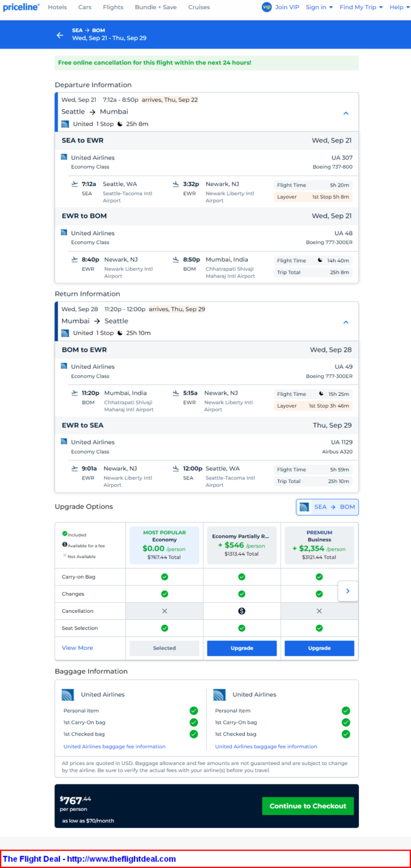Viewport: 411px width, 868px height.
Task: Click United Airlines logo for flight UA 49
Action: 64,366
